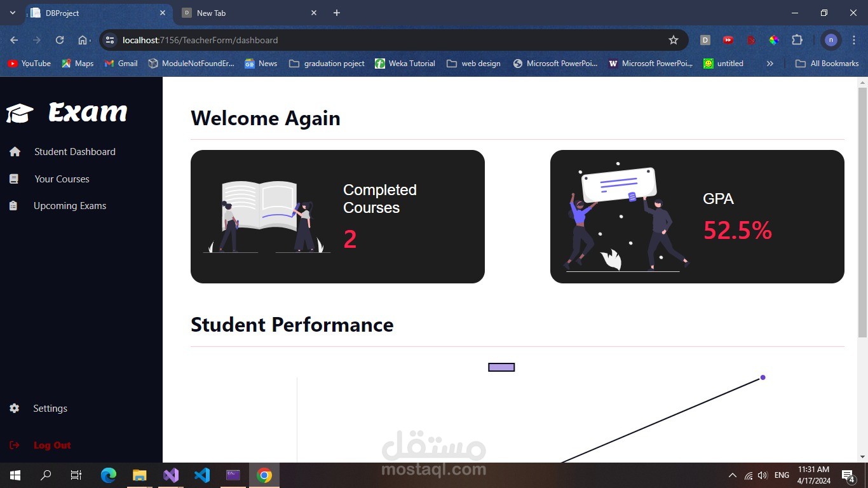
Task: Open Student Dashboard via the home icon
Action: (14, 151)
